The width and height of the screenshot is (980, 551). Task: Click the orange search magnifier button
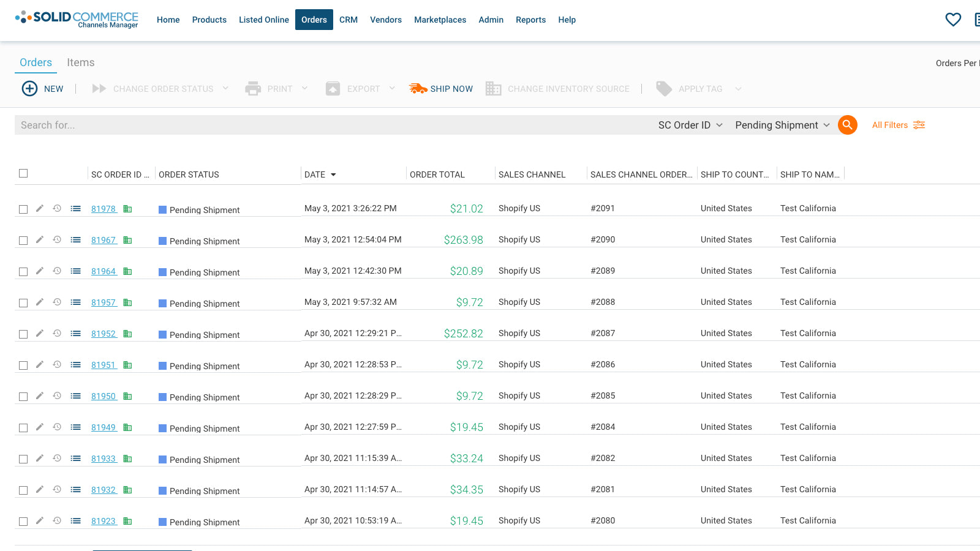(x=847, y=125)
